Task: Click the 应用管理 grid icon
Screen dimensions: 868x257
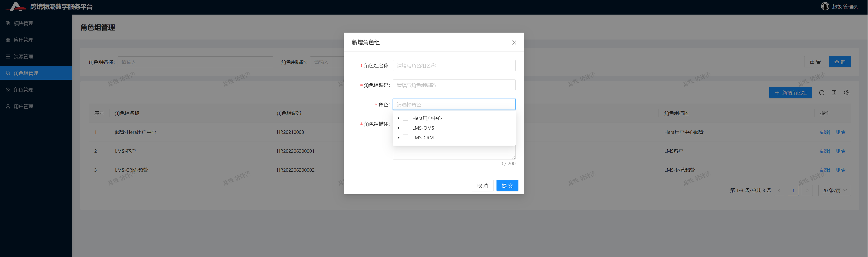Action: (8, 40)
